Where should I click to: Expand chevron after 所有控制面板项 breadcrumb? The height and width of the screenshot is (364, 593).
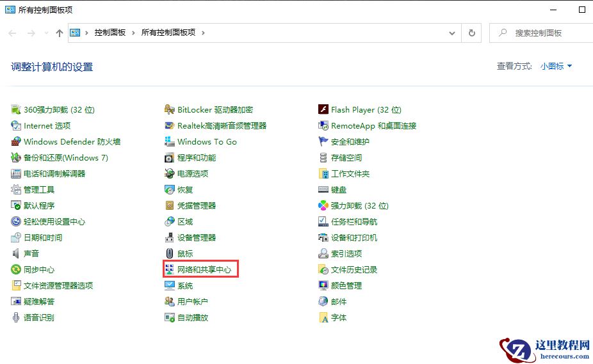pos(203,33)
